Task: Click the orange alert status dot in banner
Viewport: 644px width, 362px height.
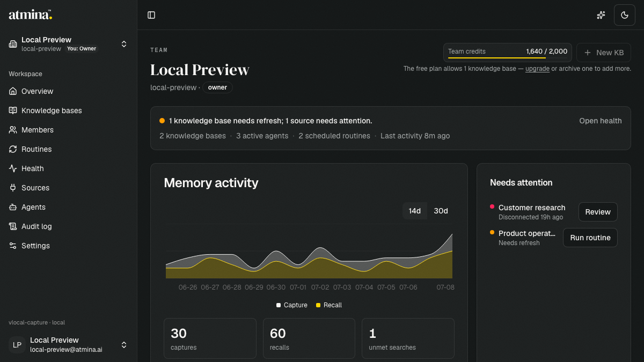Action: (x=162, y=121)
